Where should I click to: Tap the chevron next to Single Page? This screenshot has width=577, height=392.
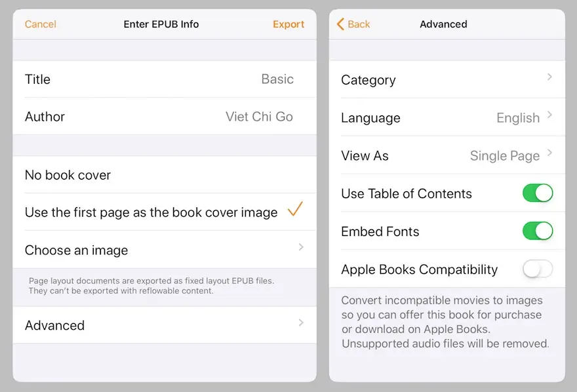pyautogui.click(x=549, y=153)
